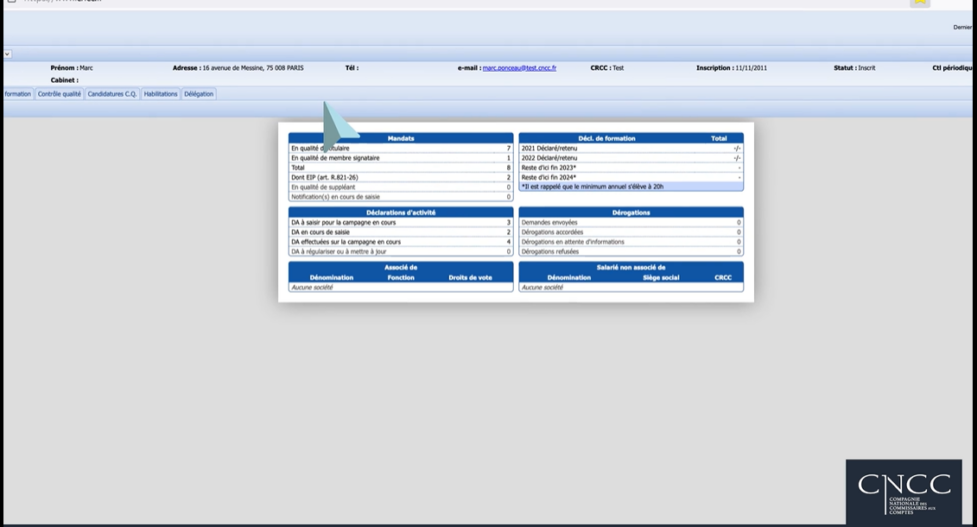Select DA effectuées sur la campagne en cours
977x527 pixels.
[401, 242]
